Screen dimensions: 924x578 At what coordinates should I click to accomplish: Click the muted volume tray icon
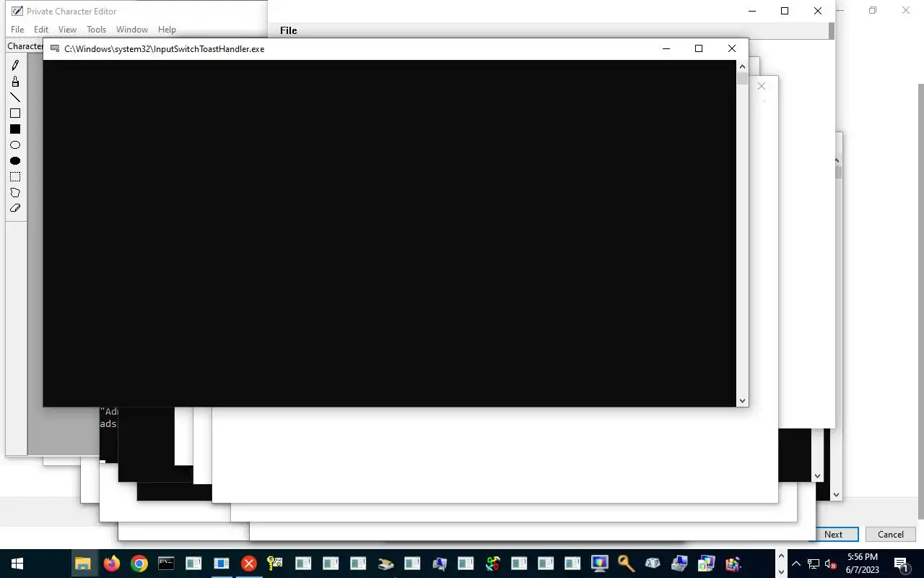tap(830, 564)
